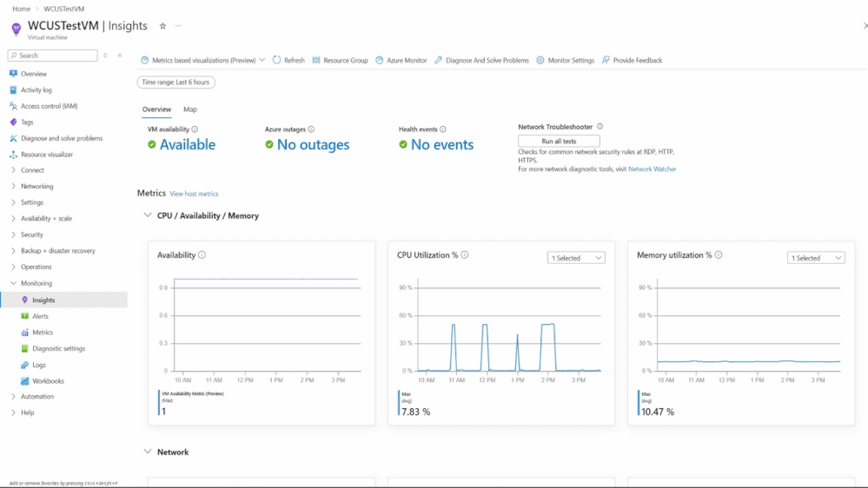Screen dimensions: 868x488
Task: Click the info icon beside CPU Utilization %
Action: (x=465, y=255)
